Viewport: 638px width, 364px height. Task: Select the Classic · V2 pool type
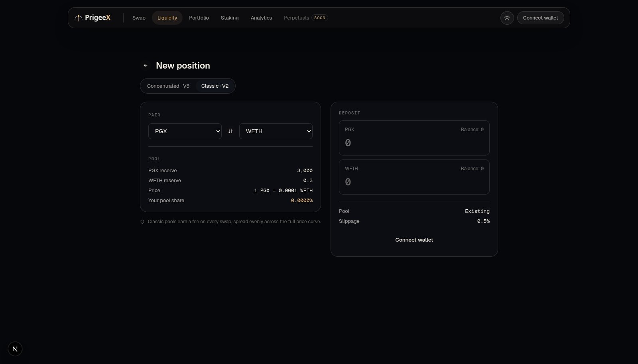215,86
